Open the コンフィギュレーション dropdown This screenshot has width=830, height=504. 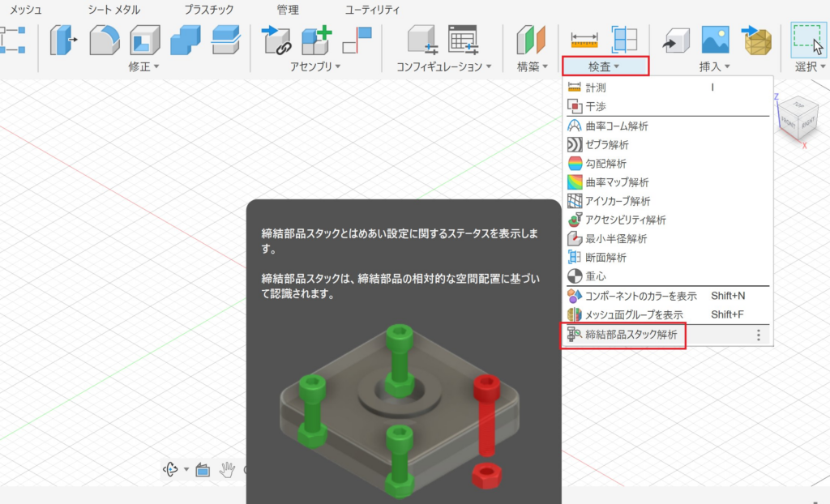click(444, 66)
